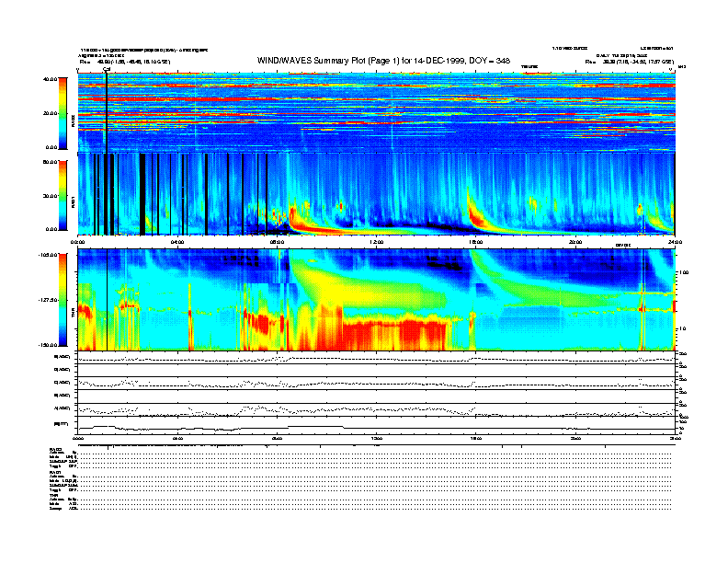Click the 00:00 tick label below RAD1 spectrogram
The width and height of the screenshot is (728, 563).
point(77,242)
